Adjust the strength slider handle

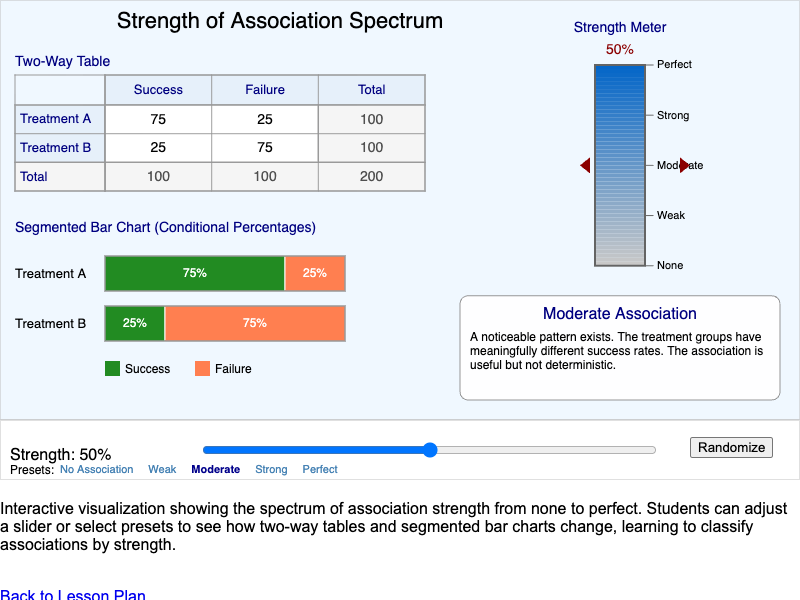pyautogui.click(x=429, y=450)
